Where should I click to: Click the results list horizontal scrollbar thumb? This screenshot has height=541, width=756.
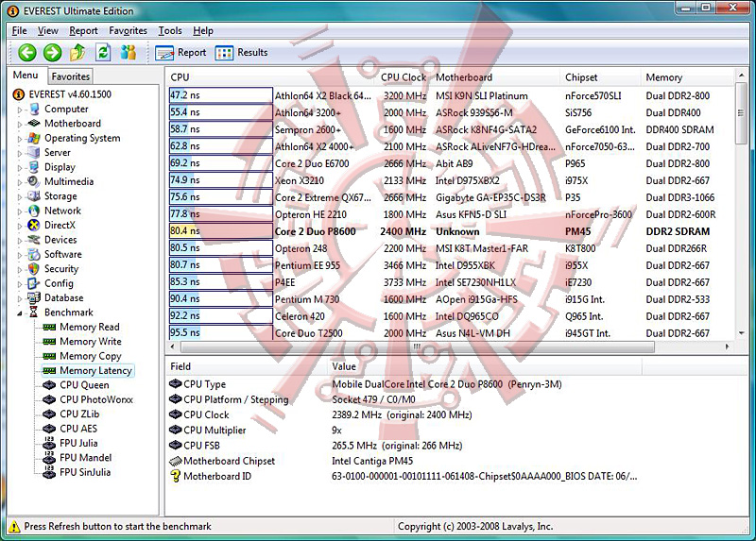tap(417, 347)
